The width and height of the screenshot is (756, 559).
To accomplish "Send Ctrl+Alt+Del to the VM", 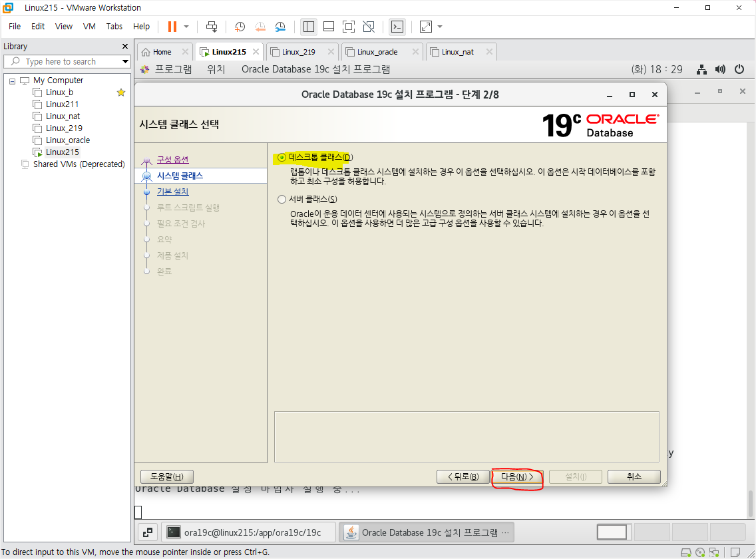I will pos(211,27).
